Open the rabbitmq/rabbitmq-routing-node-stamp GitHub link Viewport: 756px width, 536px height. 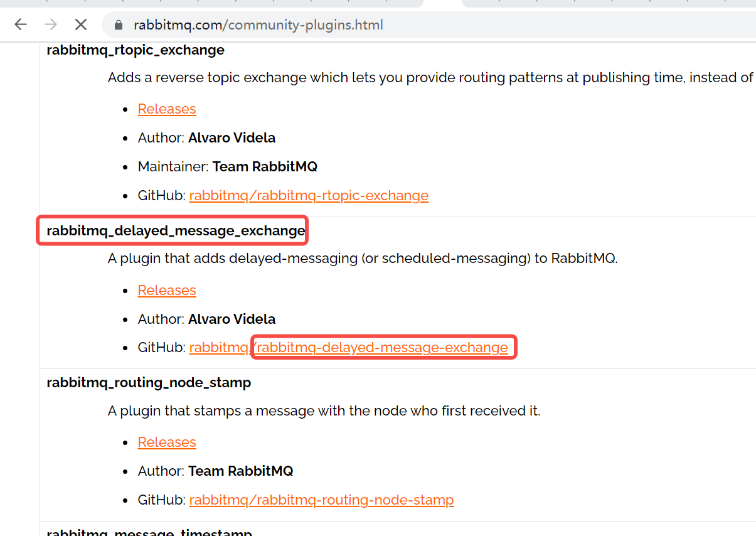coord(321,500)
